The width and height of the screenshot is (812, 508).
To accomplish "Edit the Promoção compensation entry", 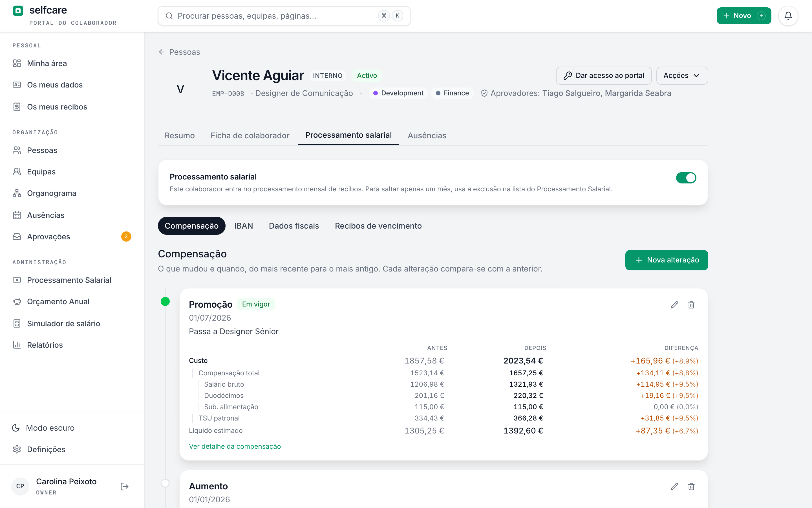I will [674, 305].
